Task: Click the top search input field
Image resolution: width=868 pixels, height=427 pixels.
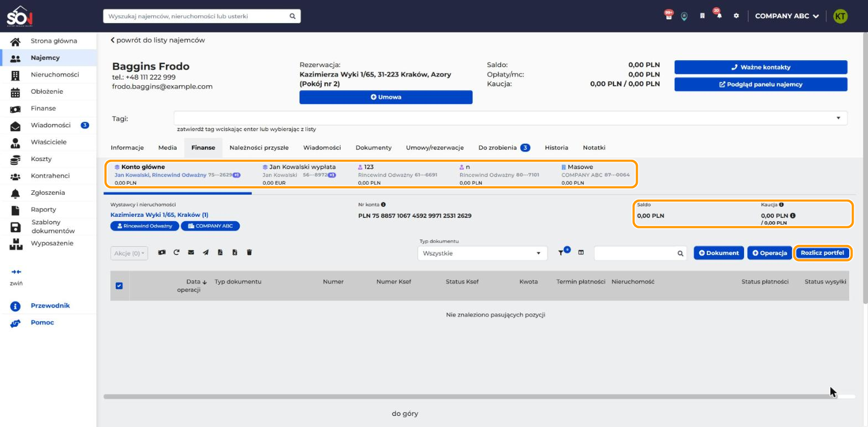Action: (197, 16)
